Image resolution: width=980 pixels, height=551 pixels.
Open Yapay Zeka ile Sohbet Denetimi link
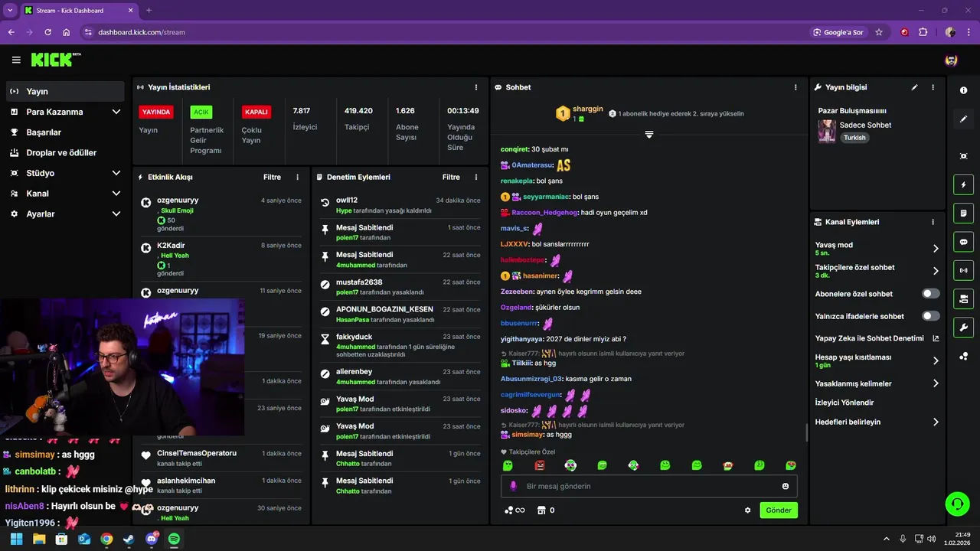tap(877, 338)
